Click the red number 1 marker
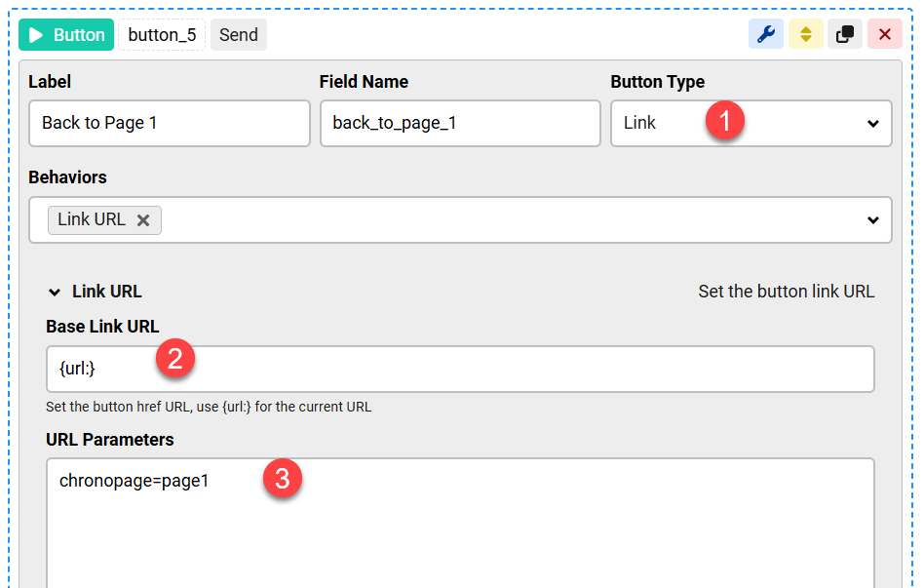This screenshot has width=924, height=588. pos(724,123)
